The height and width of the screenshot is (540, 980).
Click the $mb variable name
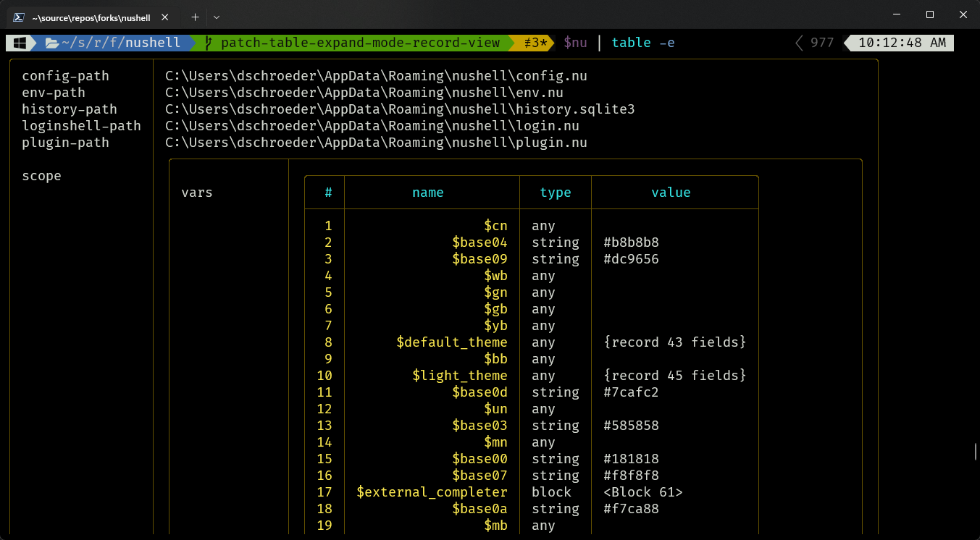(495, 526)
